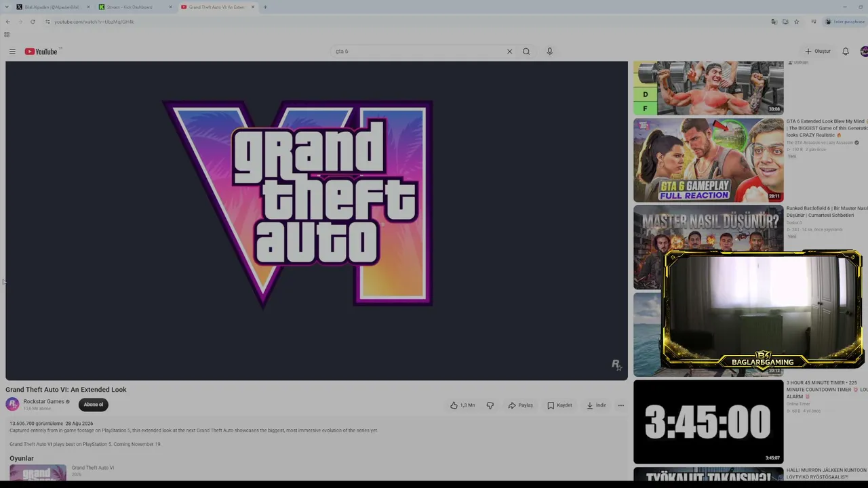Image resolution: width=868 pixels, height=488 pixels.
Task: Bookmark this page with star icon
Action: click(x=796, y=22)
